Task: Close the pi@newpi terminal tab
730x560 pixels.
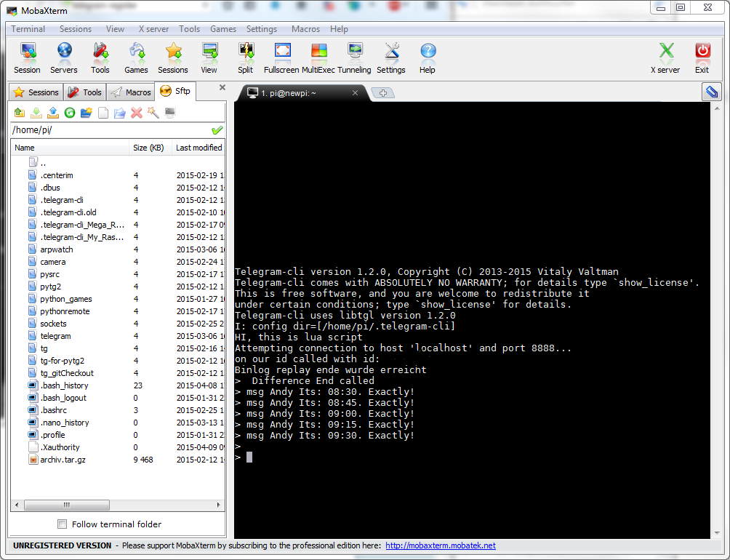Action: click(x=355, y=93)
